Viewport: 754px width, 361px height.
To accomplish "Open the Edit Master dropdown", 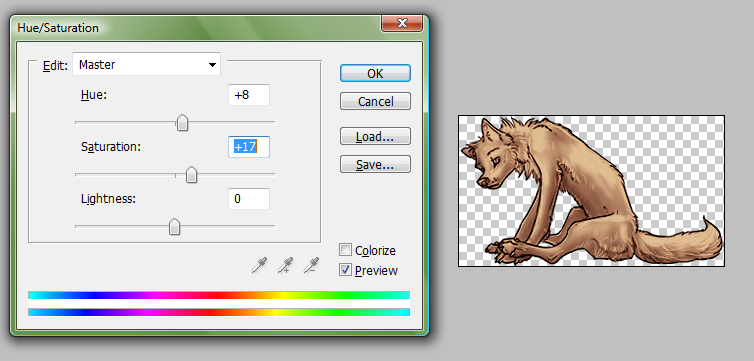I will pyautogui.click(x=146, y=64).
